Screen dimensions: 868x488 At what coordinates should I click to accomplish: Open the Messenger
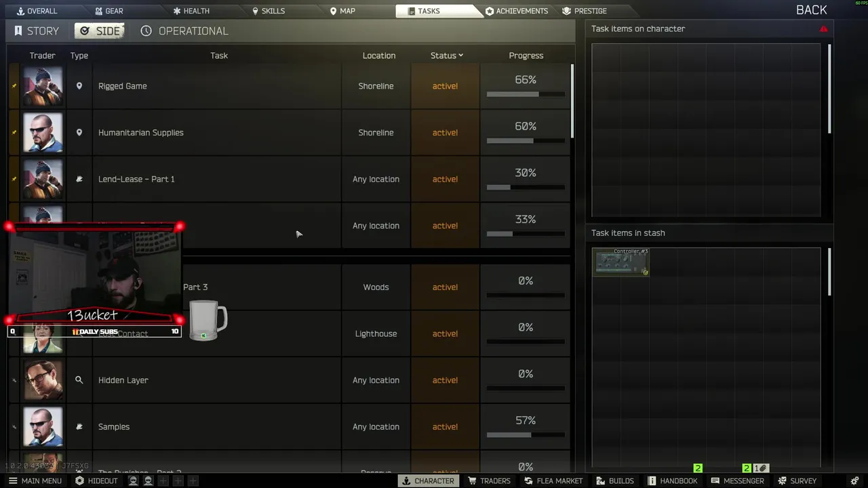coord(737,481)
